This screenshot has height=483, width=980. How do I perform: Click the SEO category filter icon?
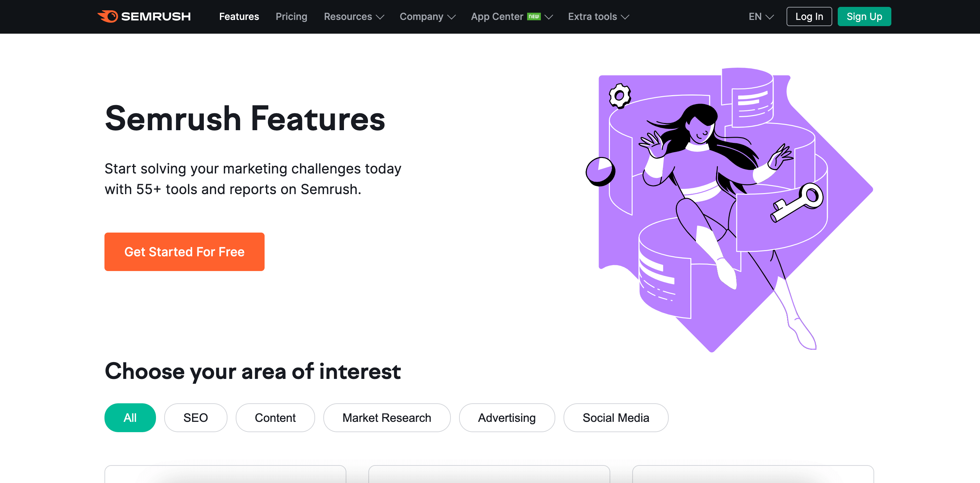tap(196, 417)
